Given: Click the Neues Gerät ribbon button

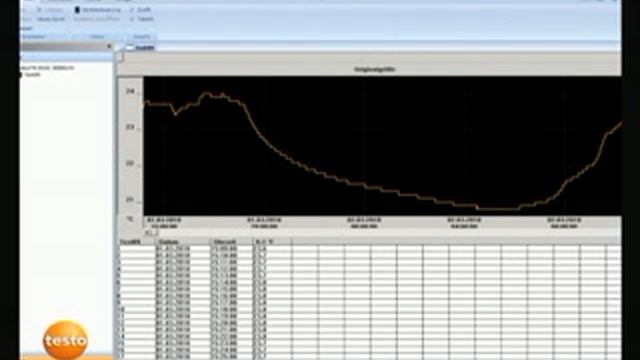Looking at the screenshot, I should (51, 19).
